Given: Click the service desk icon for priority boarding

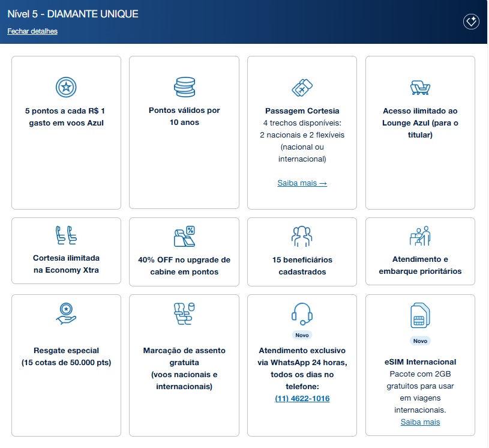Looking at the screenshot, I should click(x=420, y=236).
